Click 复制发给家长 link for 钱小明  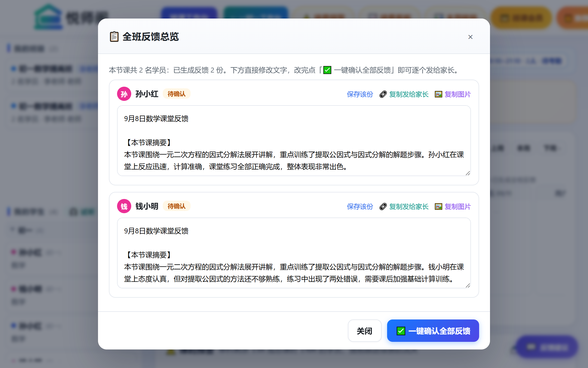tap(409, 207)
